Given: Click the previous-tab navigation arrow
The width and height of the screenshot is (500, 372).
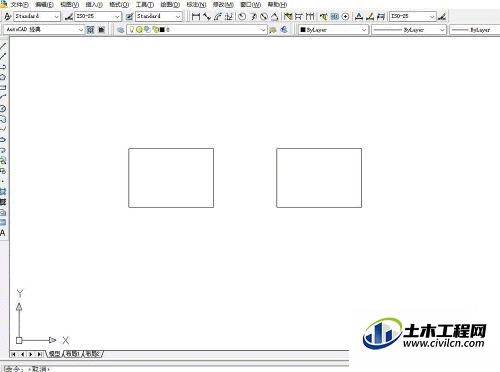Looking at the screenshot, I should point(22,354).
